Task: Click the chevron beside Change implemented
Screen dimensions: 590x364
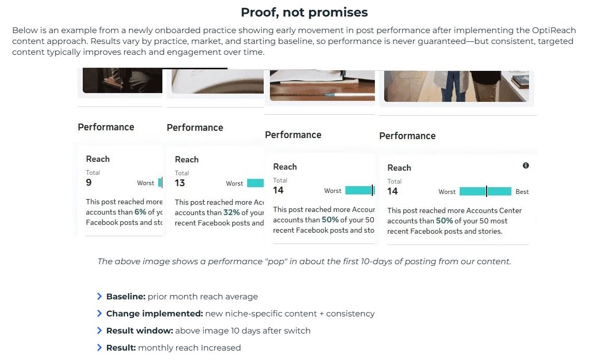Action: tap(99, 313)
